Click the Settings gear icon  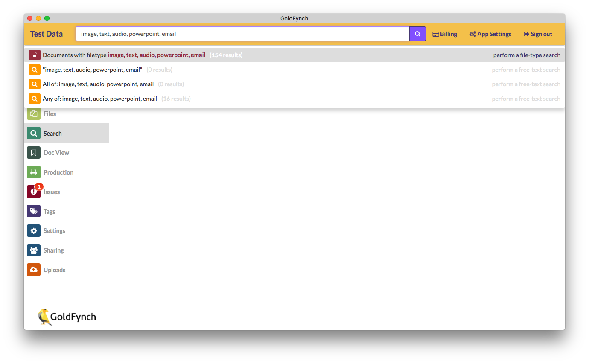[33, 230]
